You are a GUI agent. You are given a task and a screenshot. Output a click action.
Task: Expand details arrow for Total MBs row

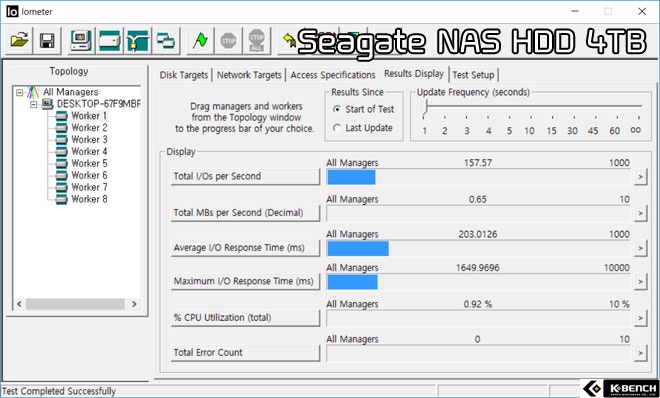[x=640, y=213]
